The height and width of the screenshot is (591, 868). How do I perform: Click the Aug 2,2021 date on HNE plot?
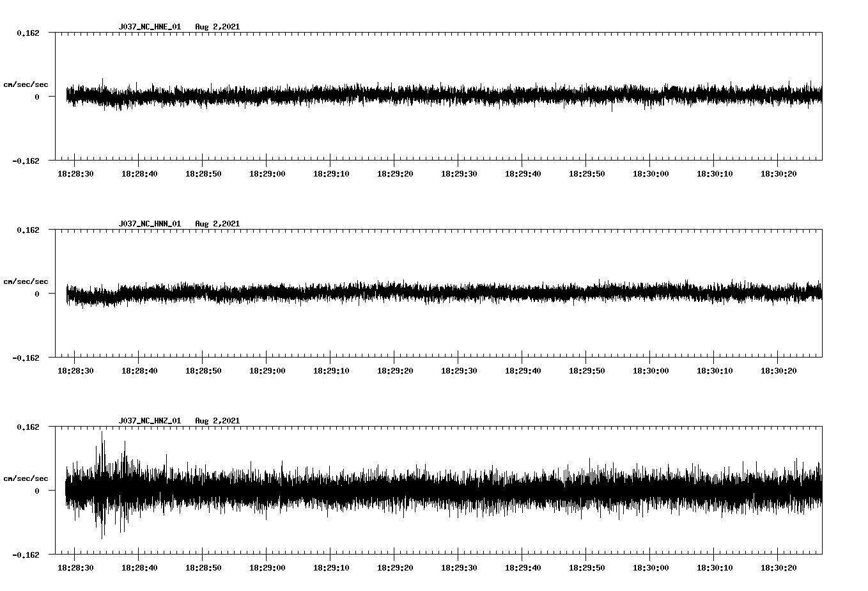click(217, 27)
